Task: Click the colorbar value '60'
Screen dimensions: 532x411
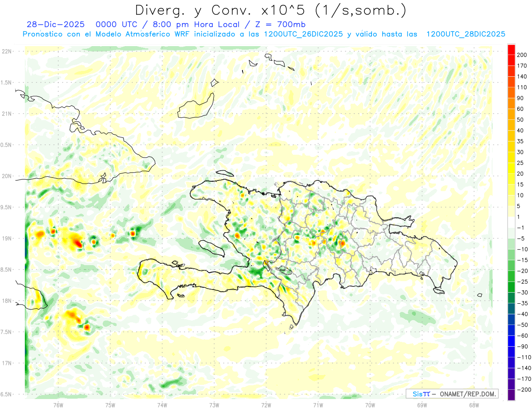Action: [x=521, y=109]
